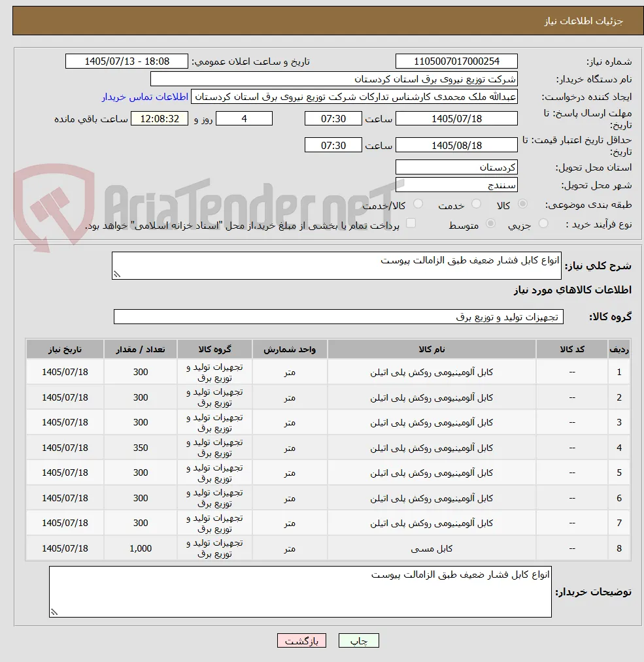Click the row number 7 cell
Viewport: 644px width, 662px height.
tap(619, 523)
